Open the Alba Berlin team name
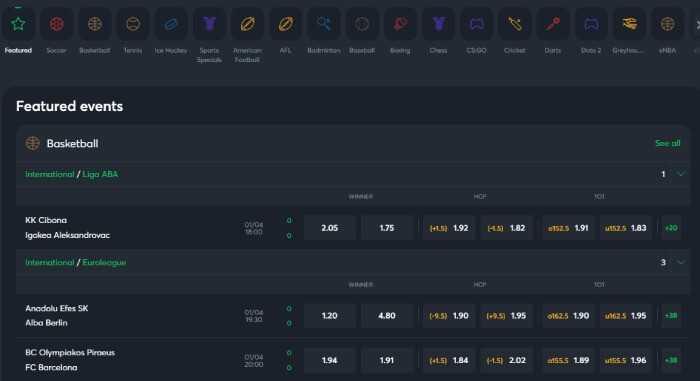 tap(46, 322)
